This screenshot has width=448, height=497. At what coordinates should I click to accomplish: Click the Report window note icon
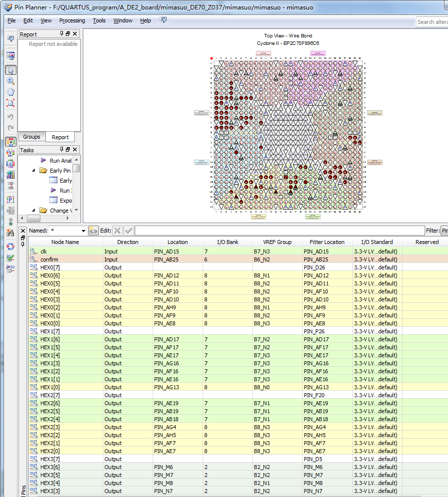click(10, 38)
